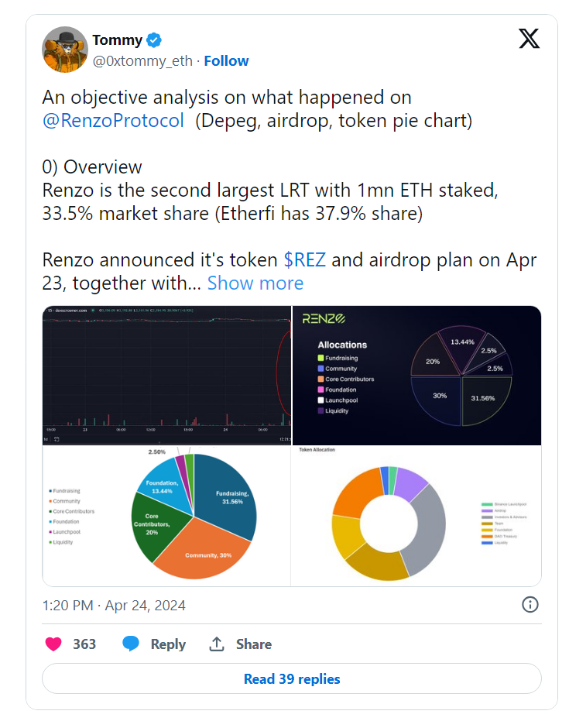The width and height of the screenshot is (569, 728).
Task: Expand the tweet with Show more
Action: click(255, 283)
